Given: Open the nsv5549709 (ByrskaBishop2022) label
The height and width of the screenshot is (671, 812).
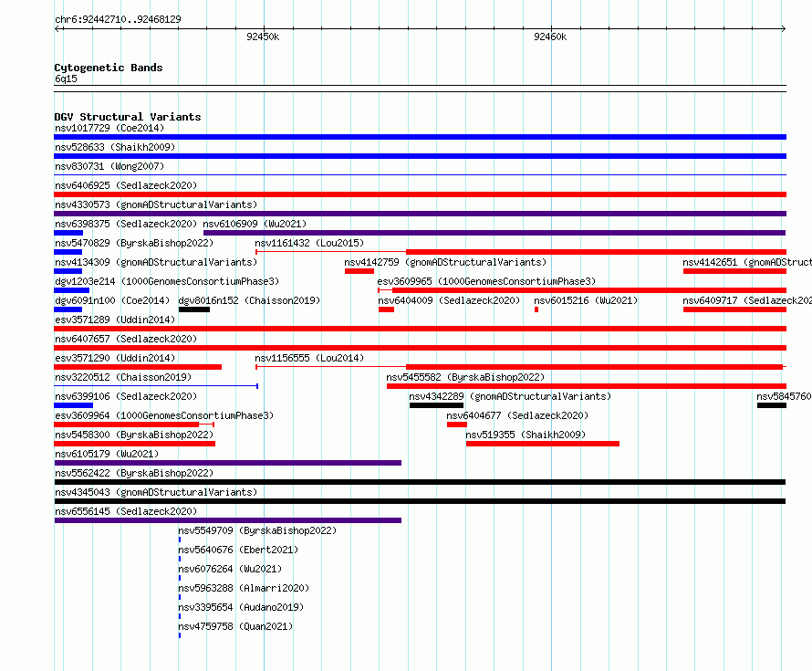Looking at the screenshot, I should click(257, 530).
